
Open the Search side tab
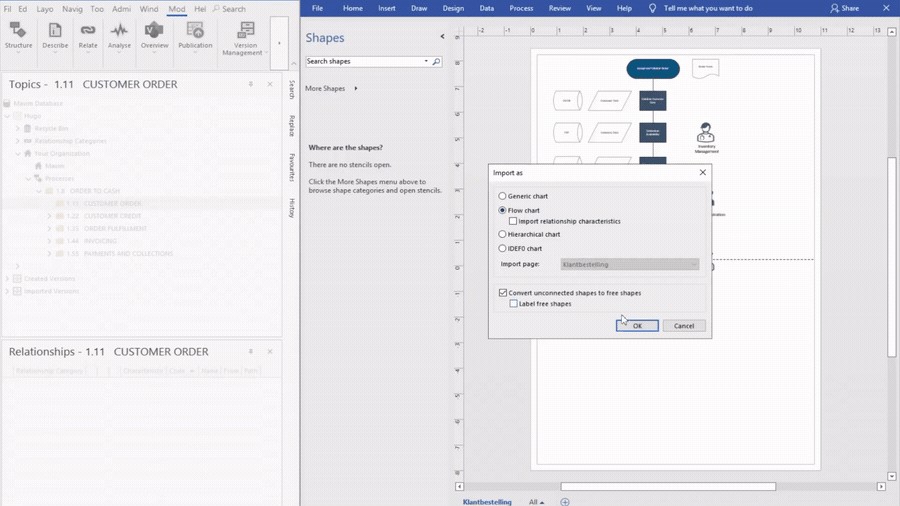pos(292,89)
